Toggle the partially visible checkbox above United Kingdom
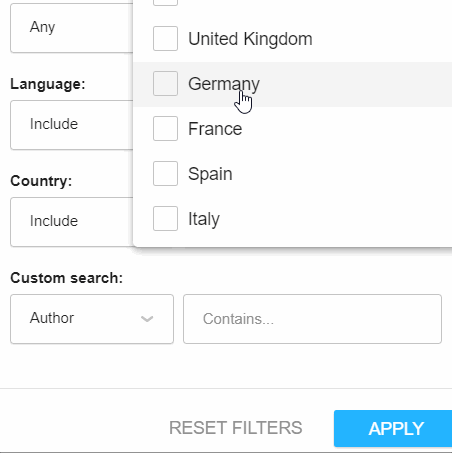Image resolution: width=452 pixels, height=453 pixels. 165,3
